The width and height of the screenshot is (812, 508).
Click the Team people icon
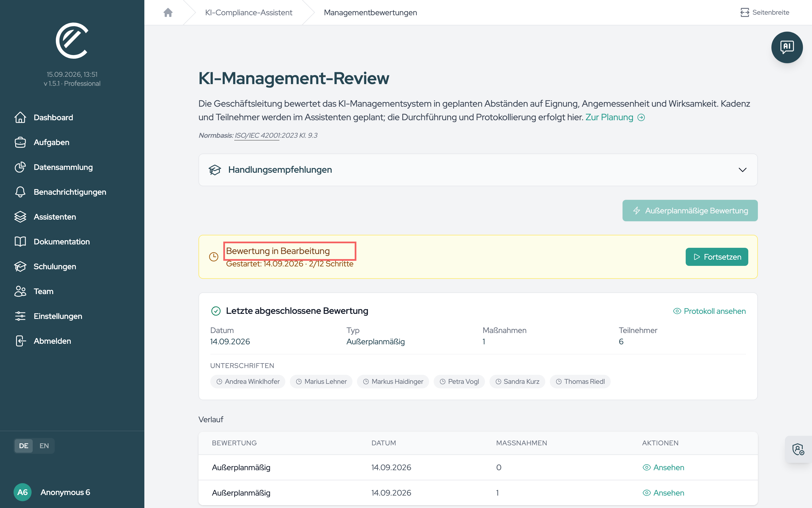coord(20,291)
